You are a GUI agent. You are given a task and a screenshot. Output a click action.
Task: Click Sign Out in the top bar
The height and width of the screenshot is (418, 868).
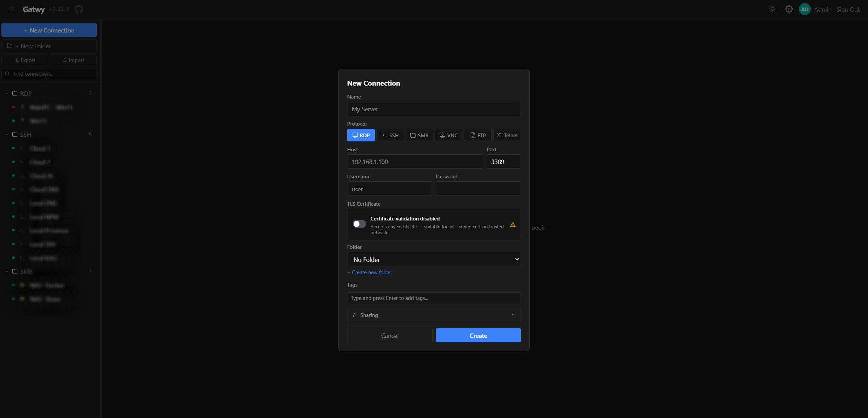848,9
